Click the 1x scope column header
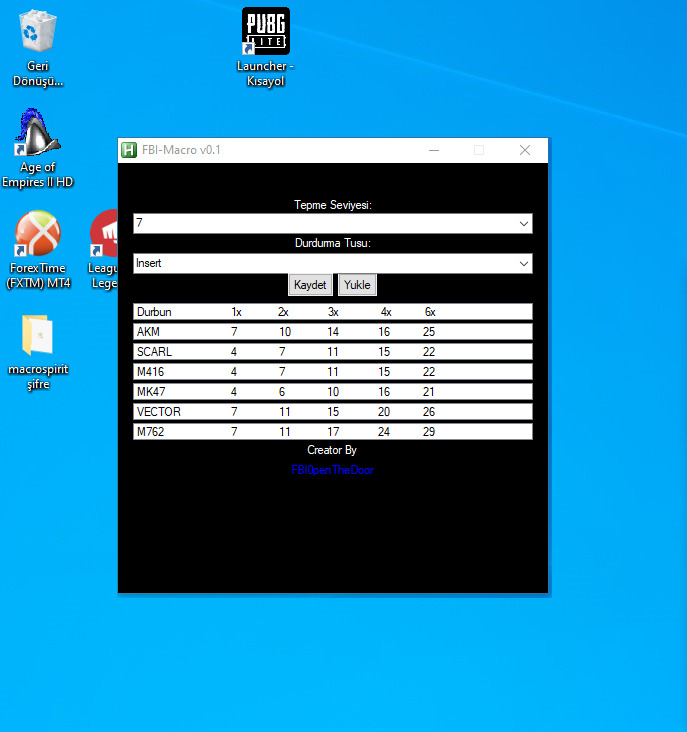 click(x=237, y=312)
